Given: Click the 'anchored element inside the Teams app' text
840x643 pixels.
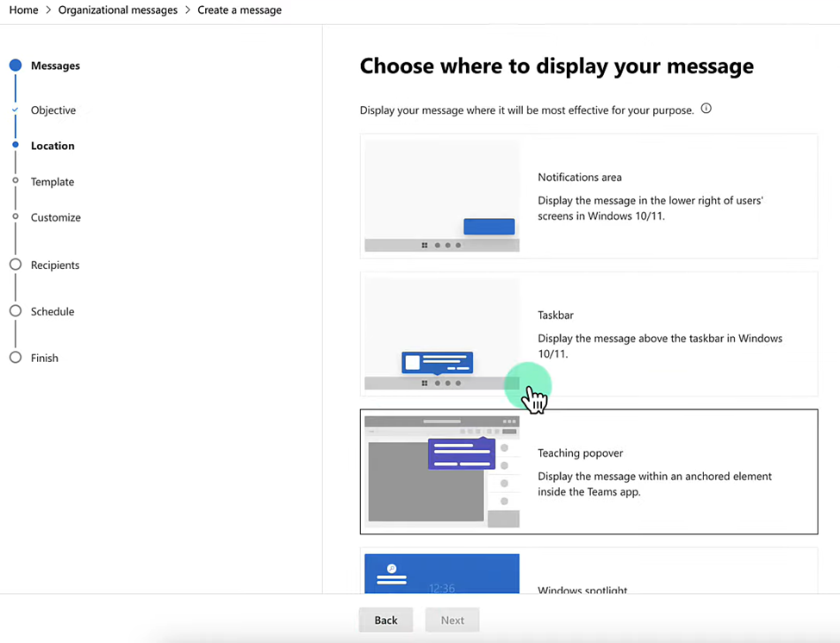Looking at the screenshot, I should (655, 484).
